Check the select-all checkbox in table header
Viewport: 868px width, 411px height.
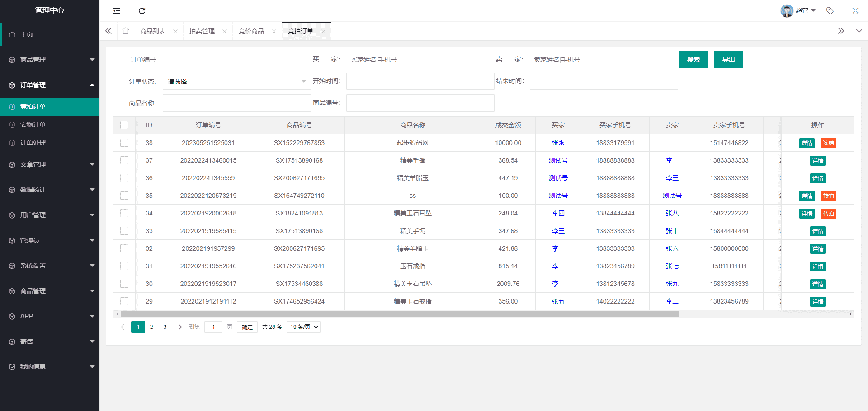click(124, 125)
